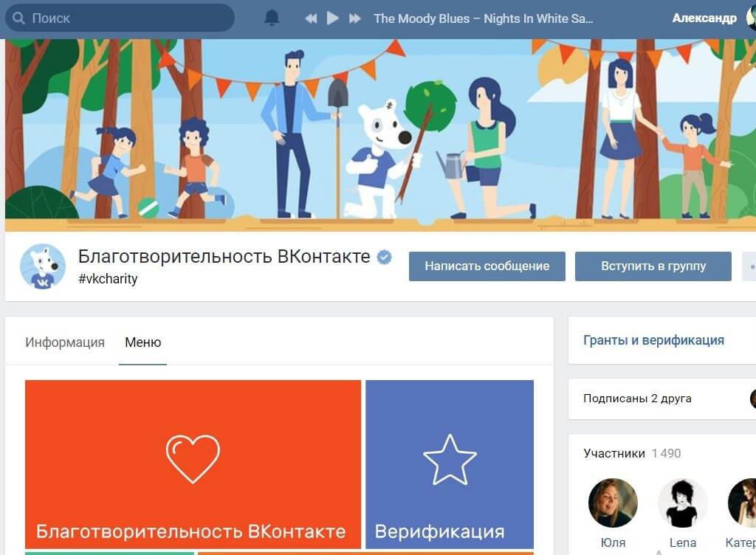Screen dimensions: 756x555
Task: Open the group avatar picture
Action: tap(42, 266)
